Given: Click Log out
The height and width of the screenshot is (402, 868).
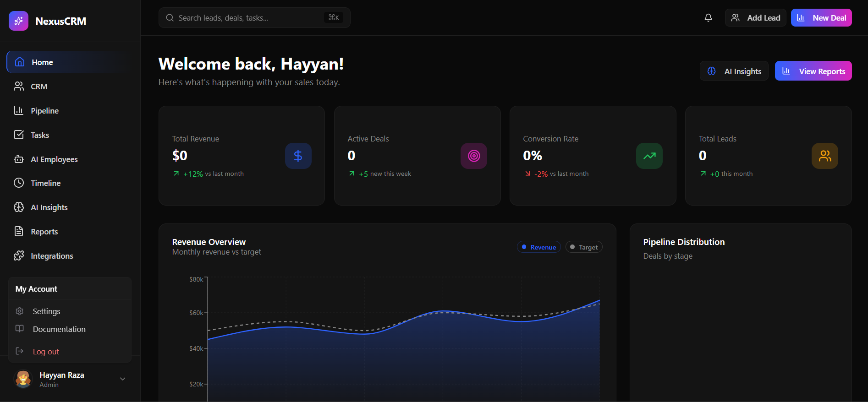Looking at the screenshot, I should [x=70, y=351].
